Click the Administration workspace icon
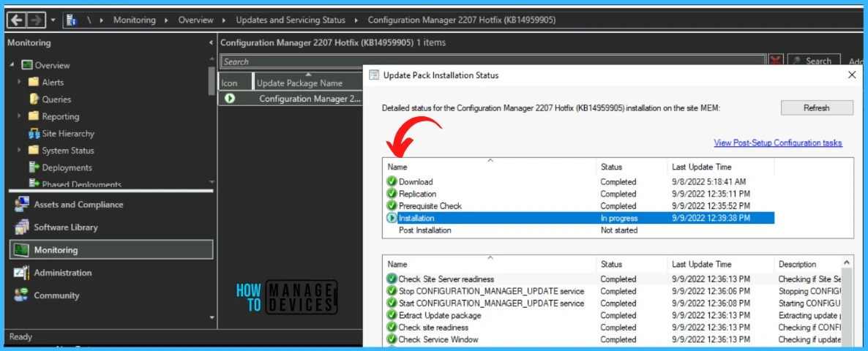Screen dimensions: 868x351 click(21, 273)
